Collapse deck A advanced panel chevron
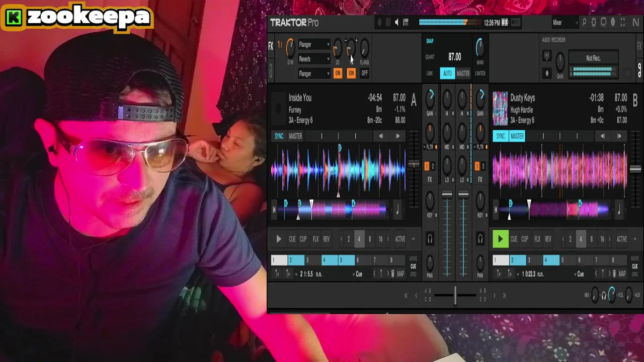The width and height of the screenshot is (644, 362). 414,239
